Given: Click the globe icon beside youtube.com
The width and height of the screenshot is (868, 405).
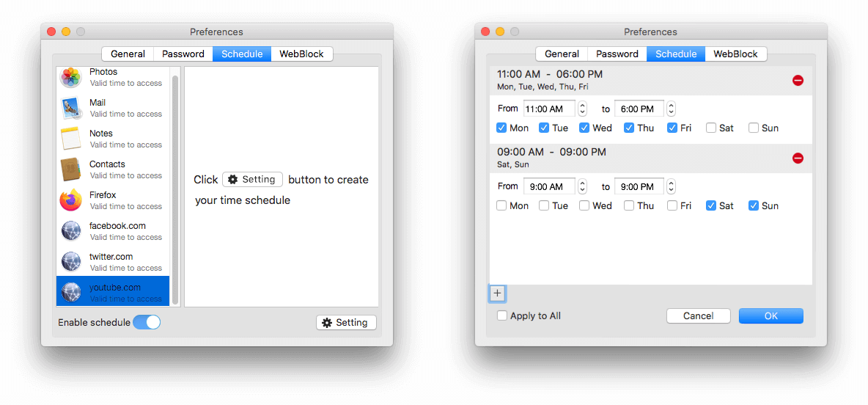Looking at the screenshot, I should coord(71,293).
